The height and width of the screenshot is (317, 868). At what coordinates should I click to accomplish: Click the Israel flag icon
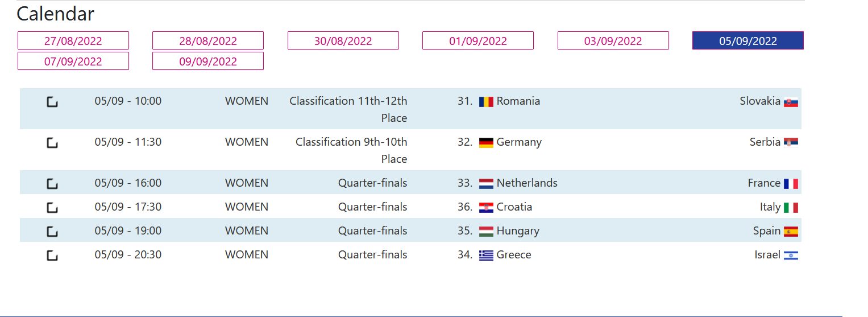point(791,256)
